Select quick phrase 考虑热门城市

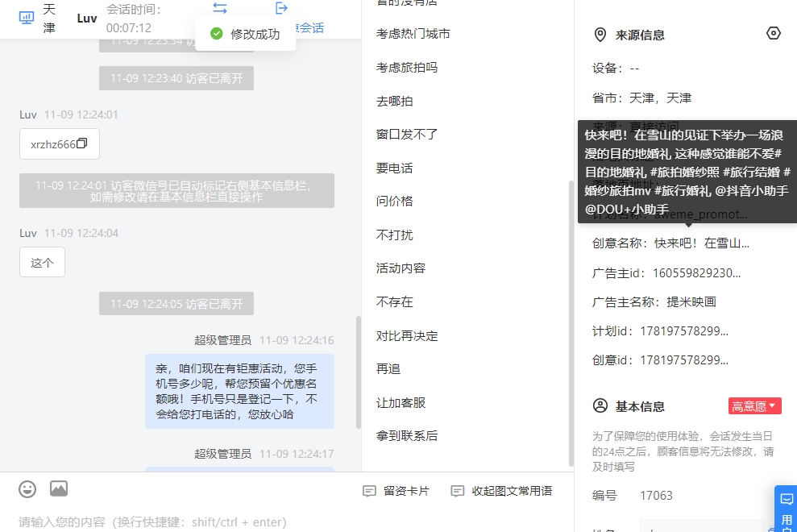(x=413, y=34)
